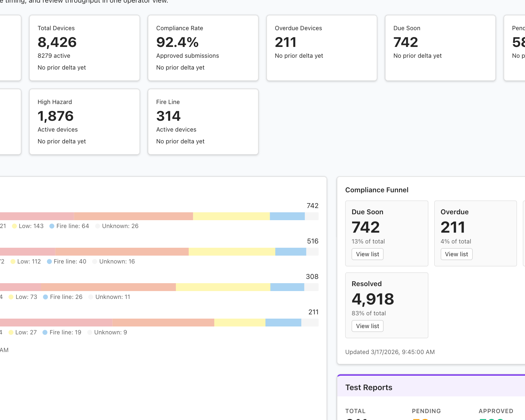Click the PENDING label in Test Reports

click(426, 411)
